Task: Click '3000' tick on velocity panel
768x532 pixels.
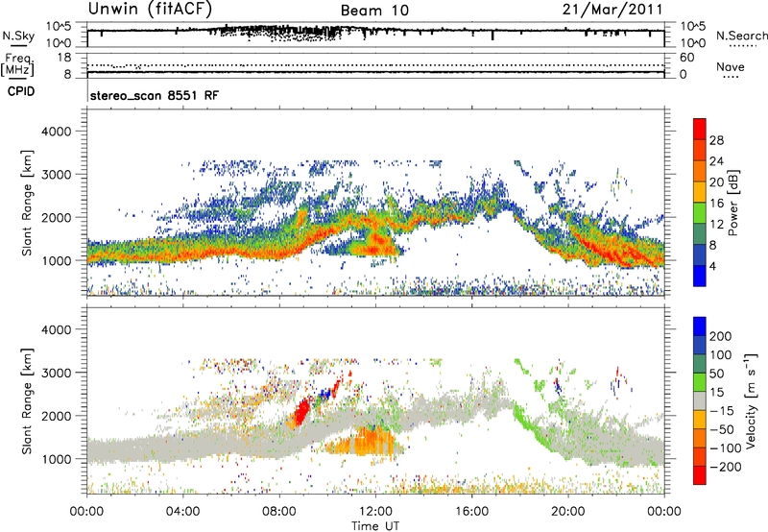Action: coord(57,373)
